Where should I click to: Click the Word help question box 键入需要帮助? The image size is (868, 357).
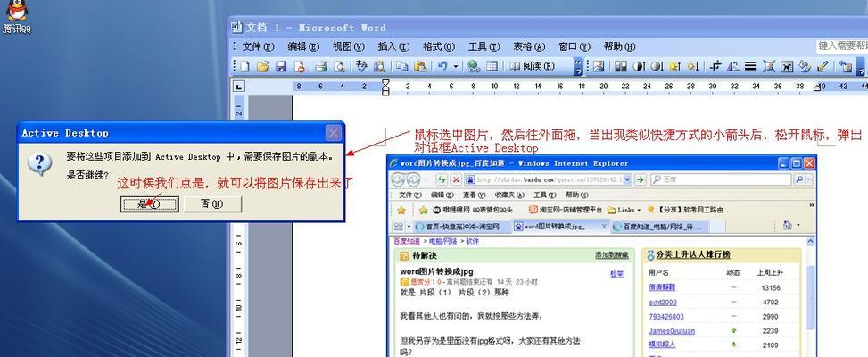click(x=842, y=46)
